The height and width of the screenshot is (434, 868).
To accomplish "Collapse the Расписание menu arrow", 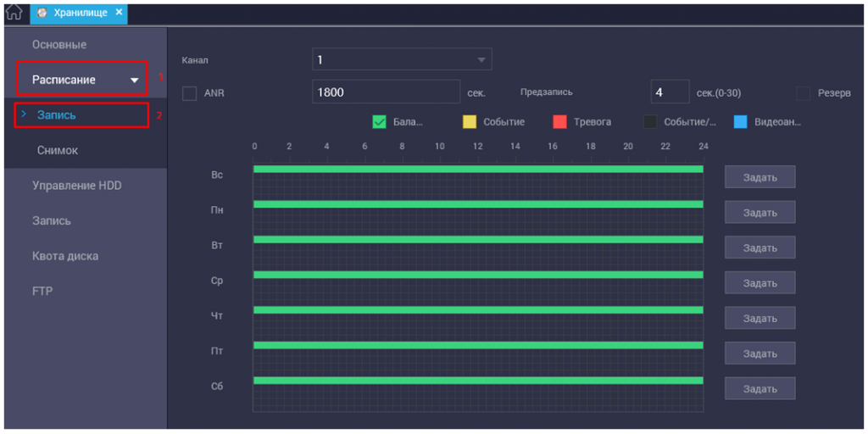I will click(x=134, y=81).
